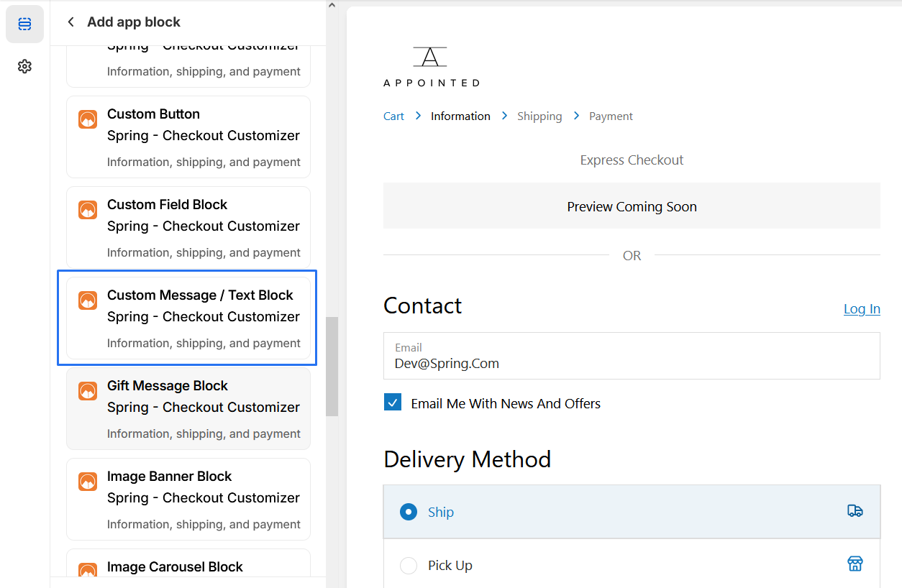This screenshot has width=902, height=588.
Task: Click the Log In link
Action: pos(861,309)
